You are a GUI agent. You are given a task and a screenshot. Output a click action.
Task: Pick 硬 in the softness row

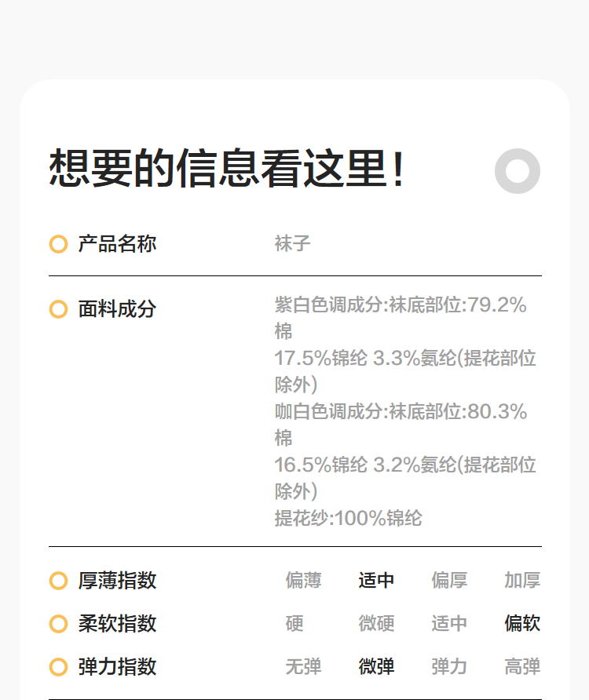tap(294, 624)
